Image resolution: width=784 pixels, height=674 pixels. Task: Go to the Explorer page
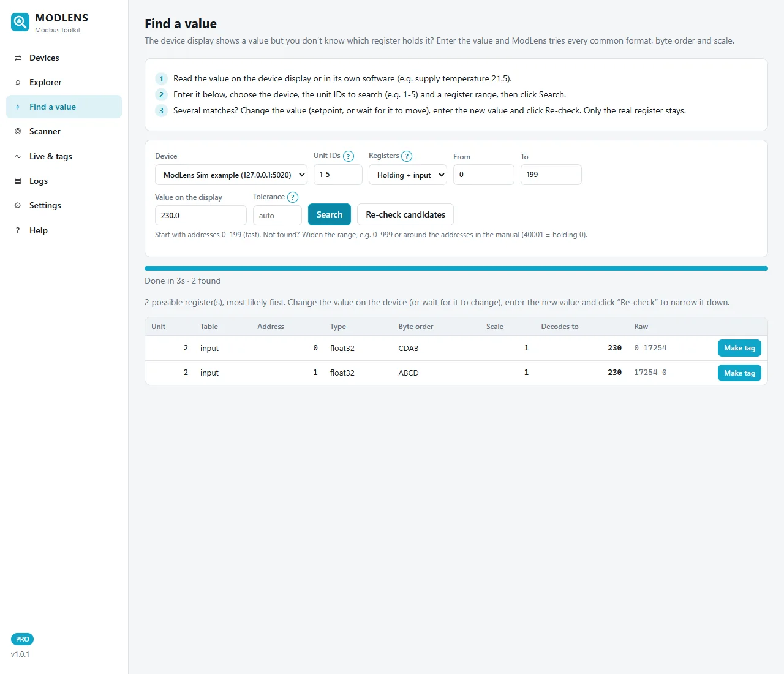click(64, 82)
